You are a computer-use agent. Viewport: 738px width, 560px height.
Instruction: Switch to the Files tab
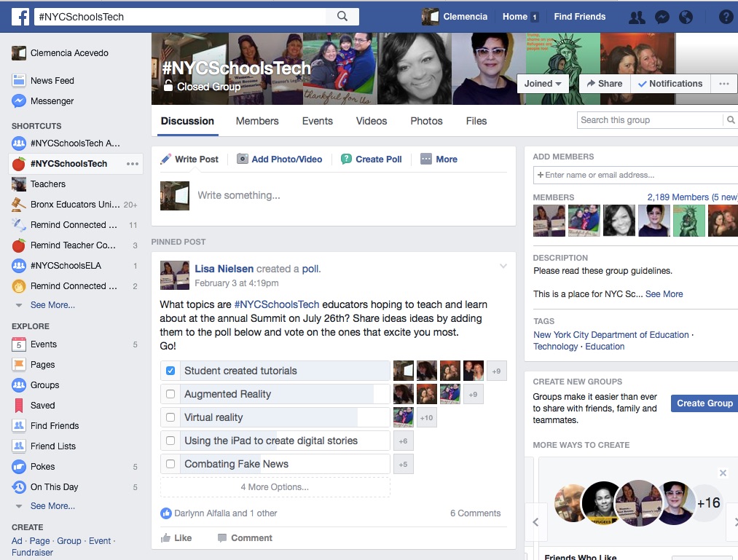[x=476, y=121]
